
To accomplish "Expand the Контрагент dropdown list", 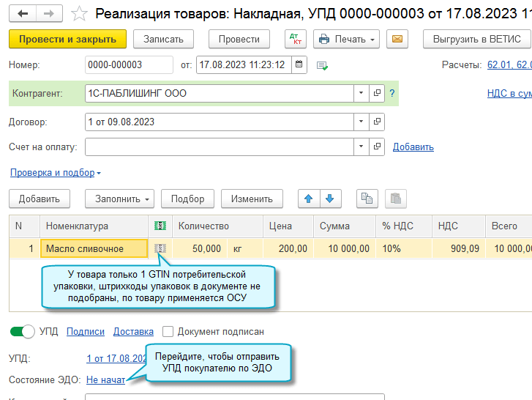I will [x=361, y=93].
